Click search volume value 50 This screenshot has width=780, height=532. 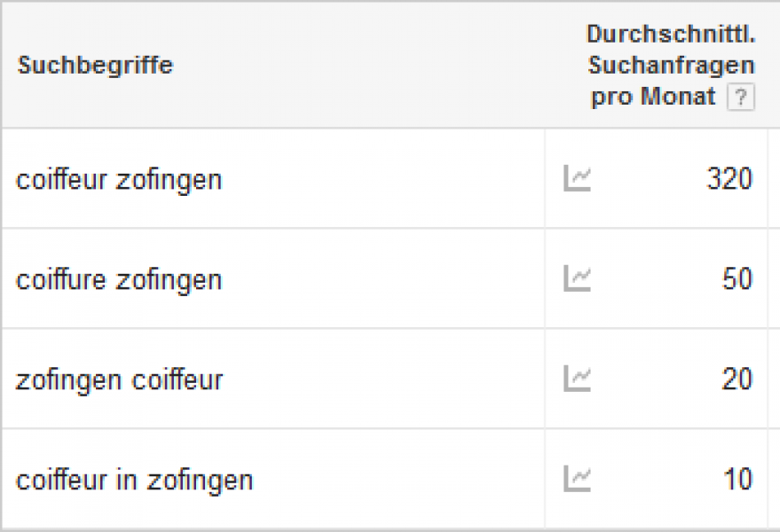pos(737,280)
